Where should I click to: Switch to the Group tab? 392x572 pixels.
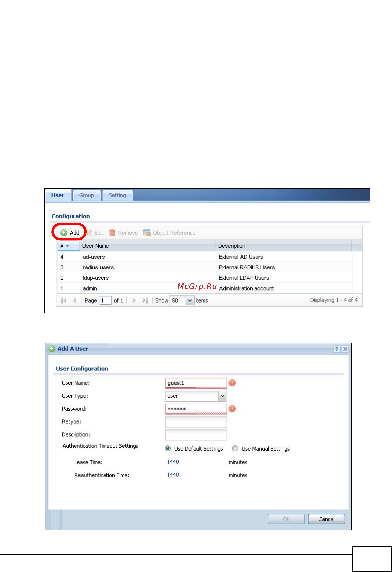click(87, 196)
